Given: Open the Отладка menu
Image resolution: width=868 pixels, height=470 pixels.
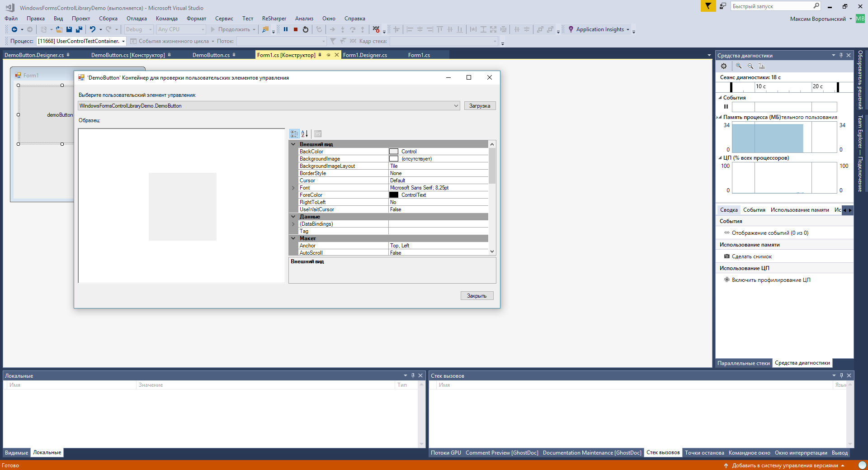Looking at the screenshot, I should 137,19.
